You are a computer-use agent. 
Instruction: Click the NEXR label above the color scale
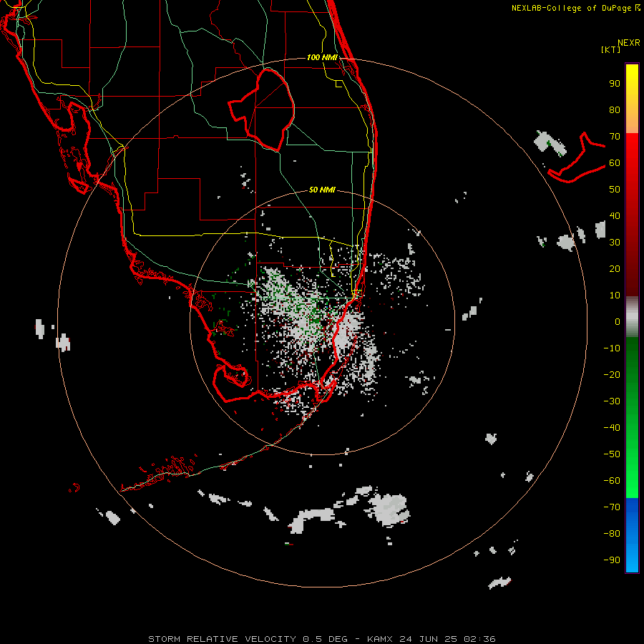[x=629, y=43]
